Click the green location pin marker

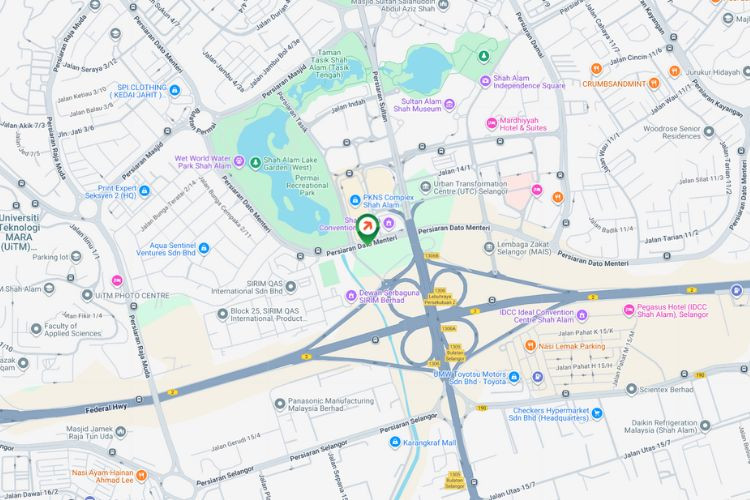coord(368,229)
